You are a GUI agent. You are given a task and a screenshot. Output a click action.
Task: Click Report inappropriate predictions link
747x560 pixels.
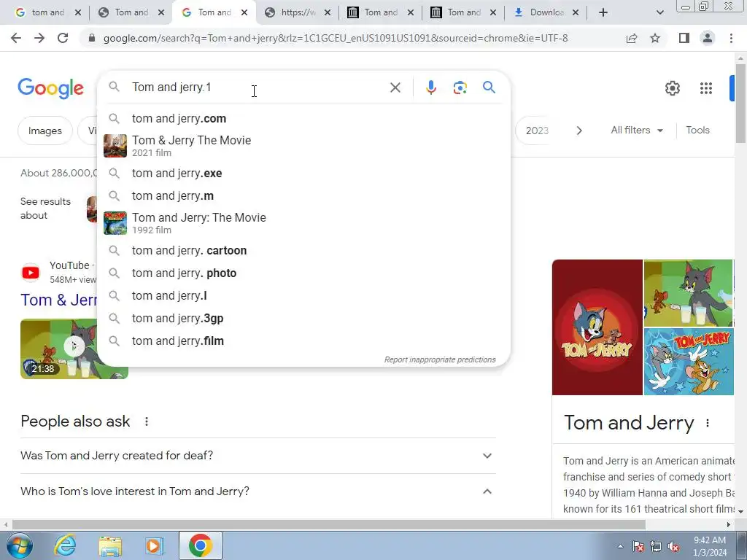[x=440, y=359]
